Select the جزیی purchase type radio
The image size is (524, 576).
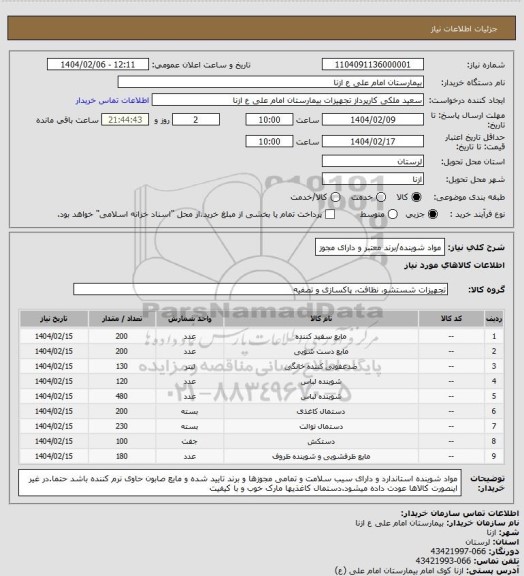tap(433, 214)
